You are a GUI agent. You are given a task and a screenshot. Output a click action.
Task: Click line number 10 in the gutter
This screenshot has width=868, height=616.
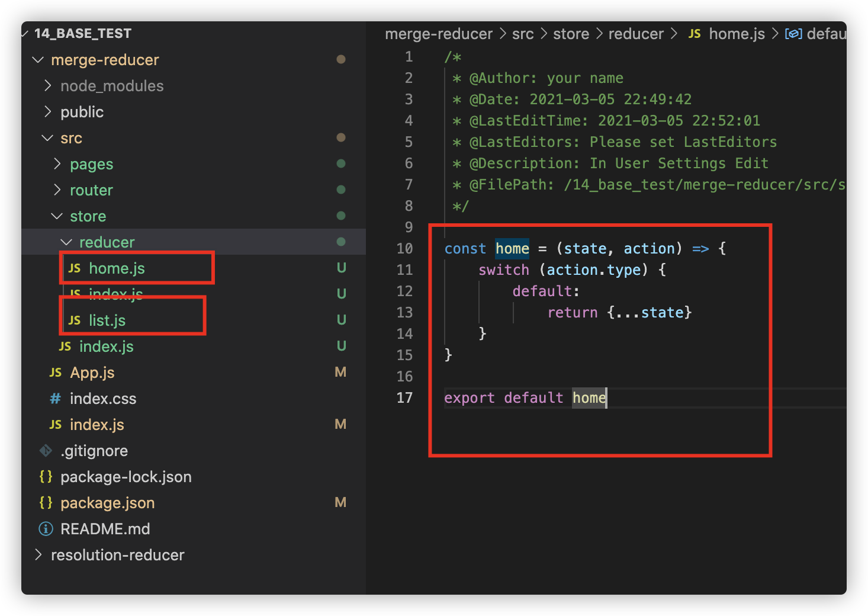point(405,249)
